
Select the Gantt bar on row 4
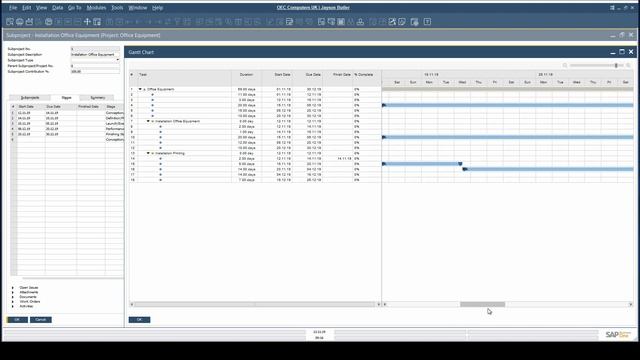pos(508,105)
